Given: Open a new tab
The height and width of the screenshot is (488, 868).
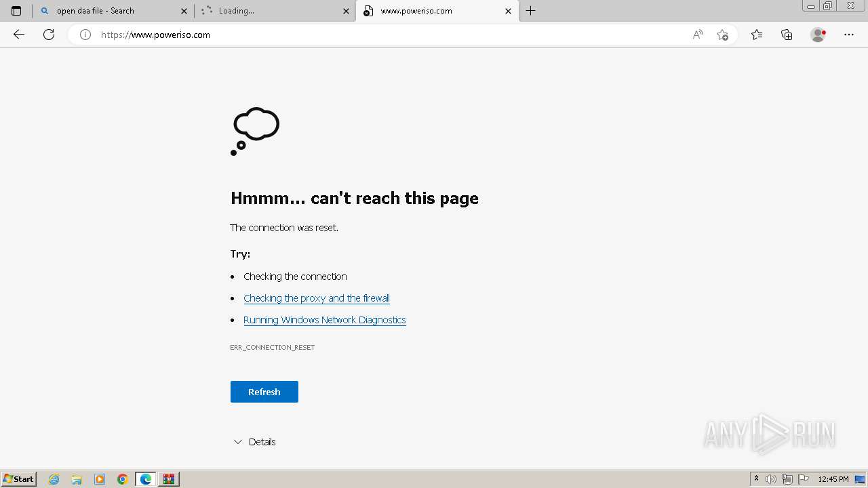Looking at the screenshot, I should coord(531,11).
